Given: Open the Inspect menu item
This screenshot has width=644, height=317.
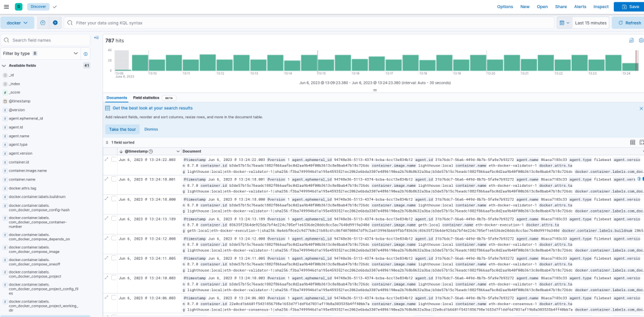Looking at the screenshot, I should (601, 6).
